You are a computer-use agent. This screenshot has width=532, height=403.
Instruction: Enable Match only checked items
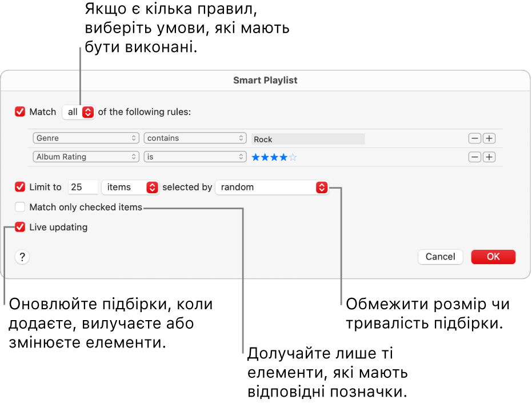20,207
